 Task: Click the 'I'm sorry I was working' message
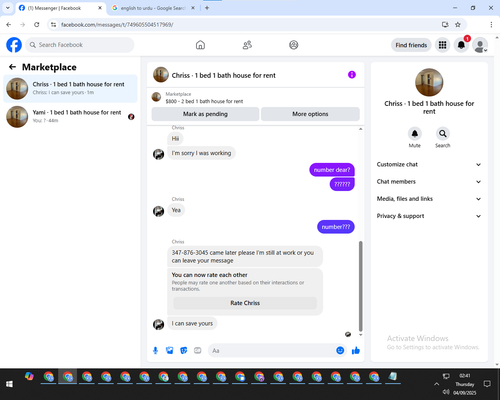[201, 153]
